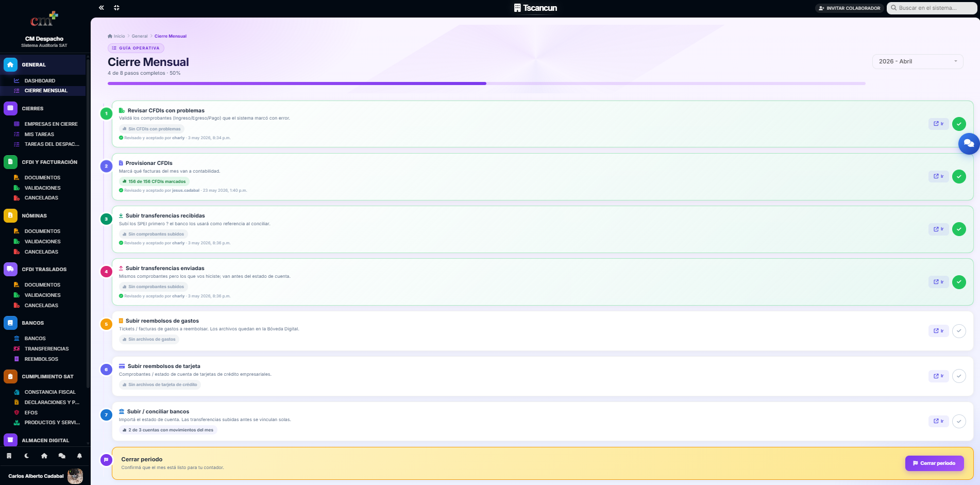980x485 pixels.
Task: Open the floating chat bubble button
Action: [969, 143]
